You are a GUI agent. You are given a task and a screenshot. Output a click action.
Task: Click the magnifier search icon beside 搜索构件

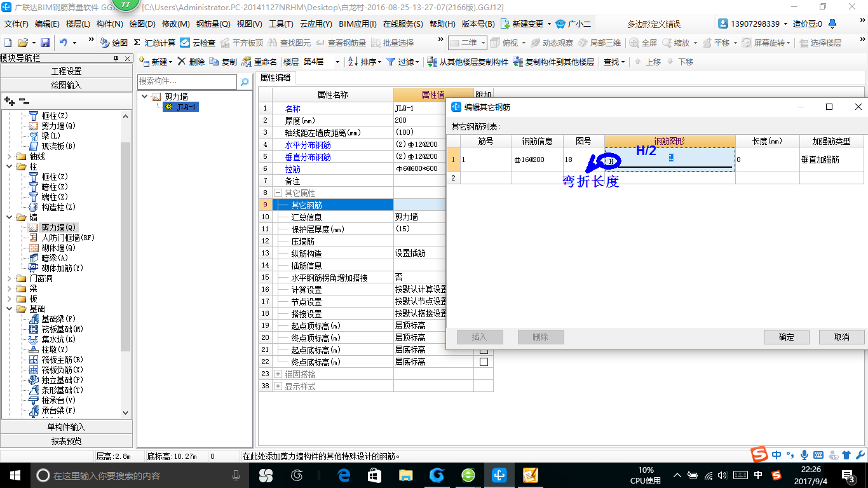tap(244, 82)
